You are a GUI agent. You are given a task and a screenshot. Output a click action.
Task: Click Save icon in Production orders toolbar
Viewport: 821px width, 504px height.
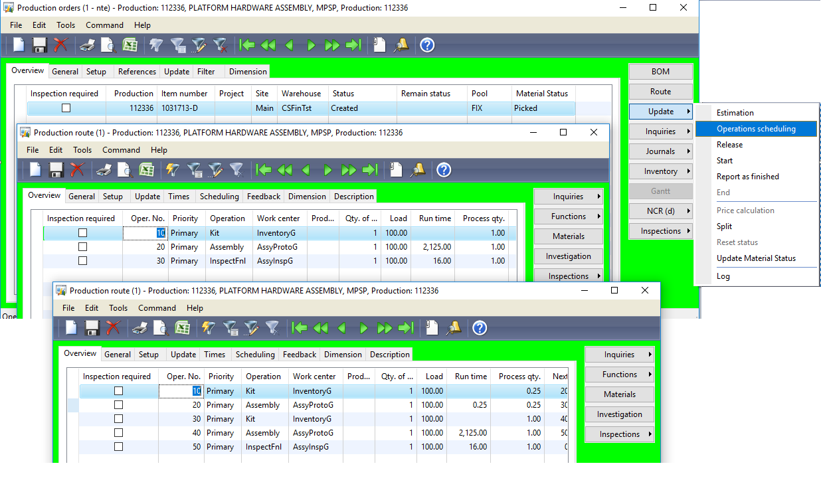tap(40, 45)
